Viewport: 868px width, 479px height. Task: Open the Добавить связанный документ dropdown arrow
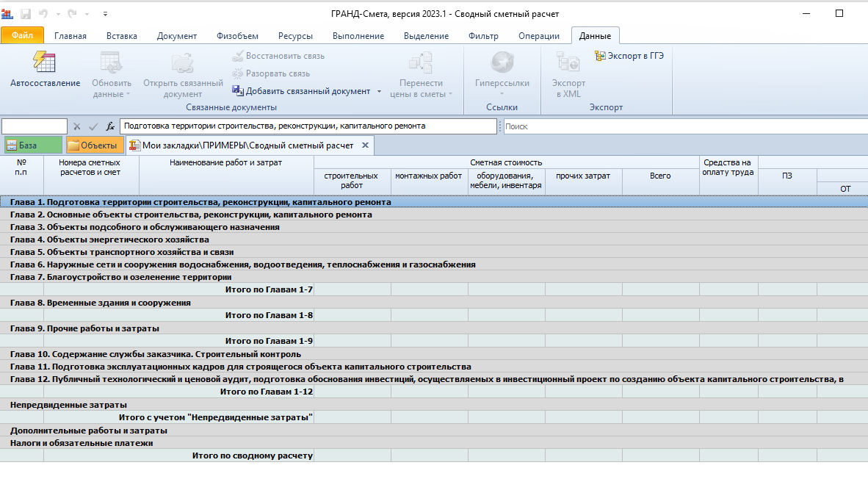[x=379, y=91]
